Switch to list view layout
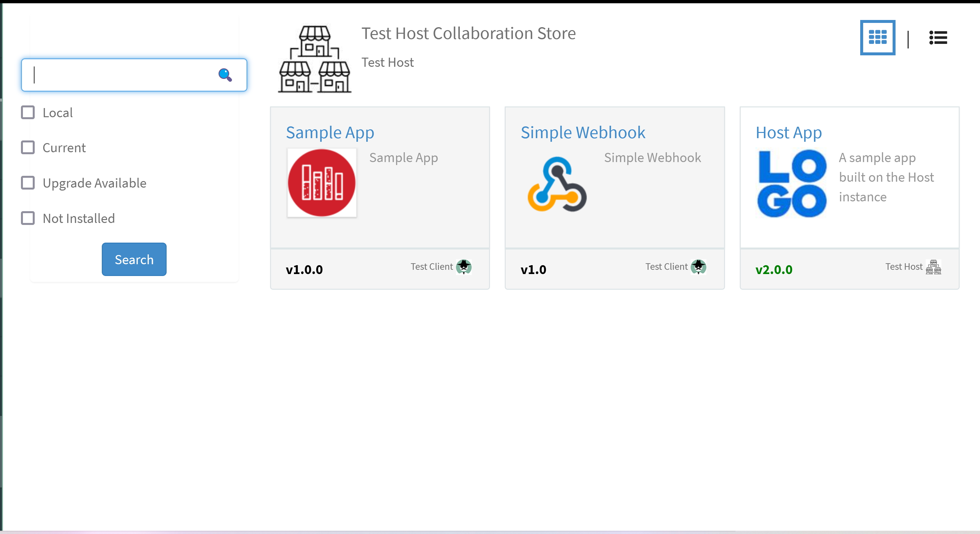 coord(937,37)
